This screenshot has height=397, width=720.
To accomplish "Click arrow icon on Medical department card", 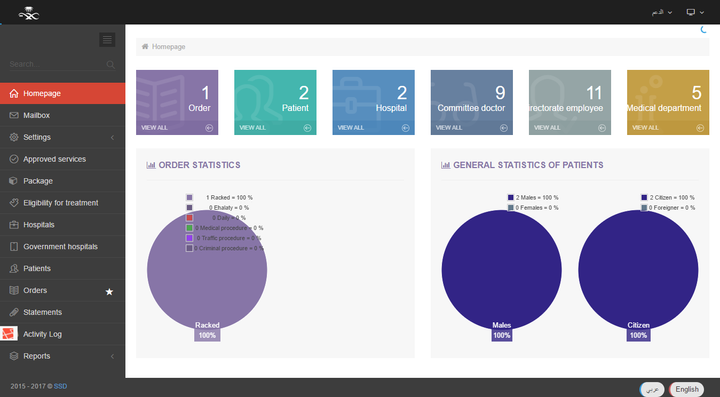I will coord(700,128).
